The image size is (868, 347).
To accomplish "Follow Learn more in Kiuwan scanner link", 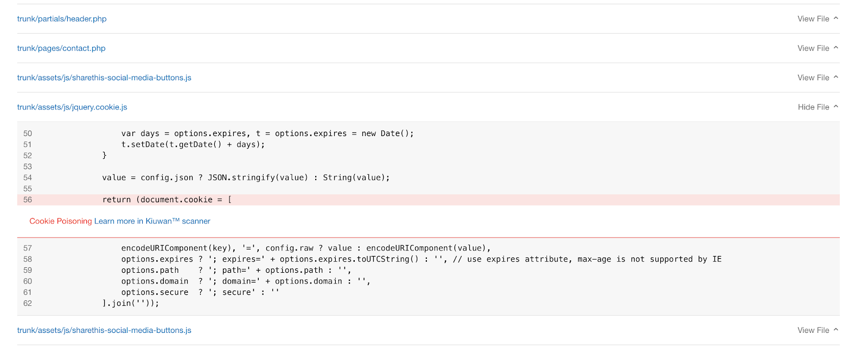I will pos(152,221).
